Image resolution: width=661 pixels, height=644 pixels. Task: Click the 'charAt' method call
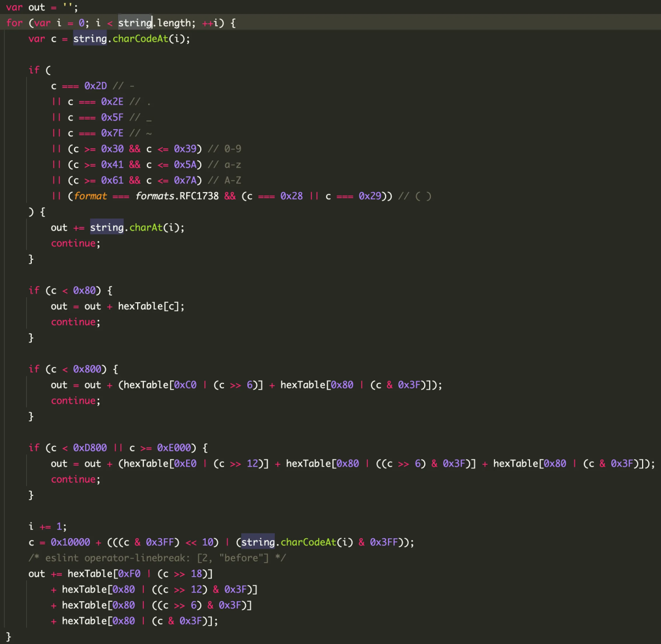pos(146,228)
